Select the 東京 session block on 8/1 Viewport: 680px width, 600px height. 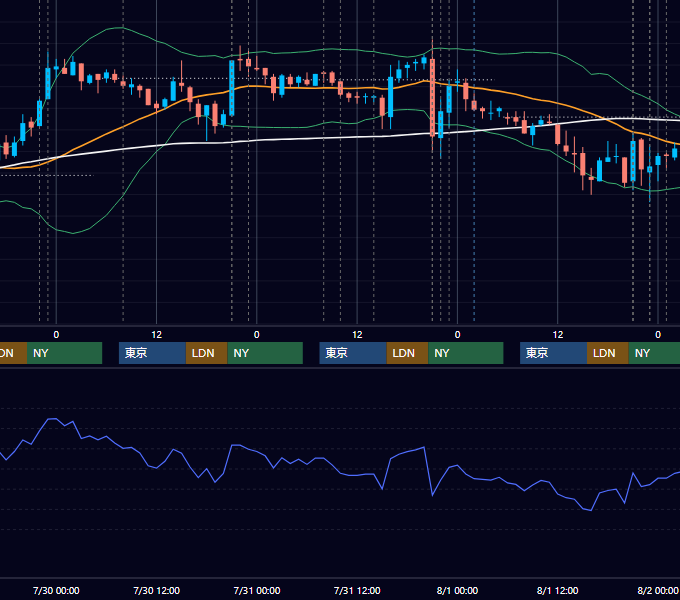pyautogui.click(x=553, y=353)
